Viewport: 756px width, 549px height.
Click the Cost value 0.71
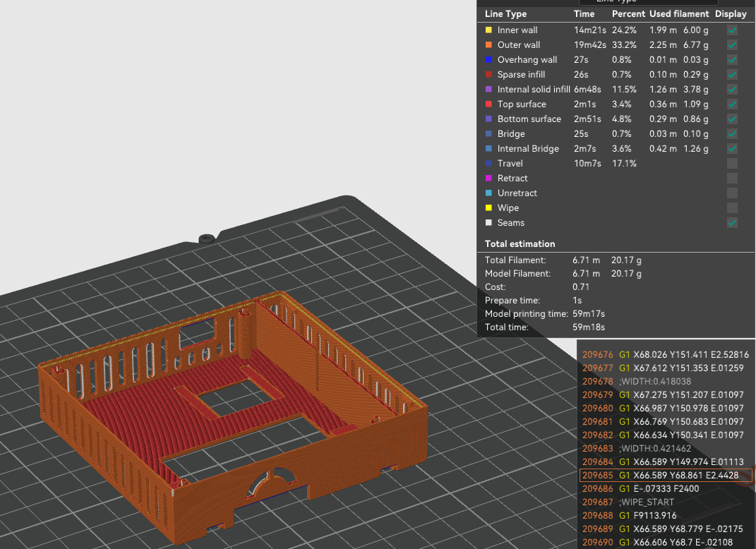(x=580, y=286)
